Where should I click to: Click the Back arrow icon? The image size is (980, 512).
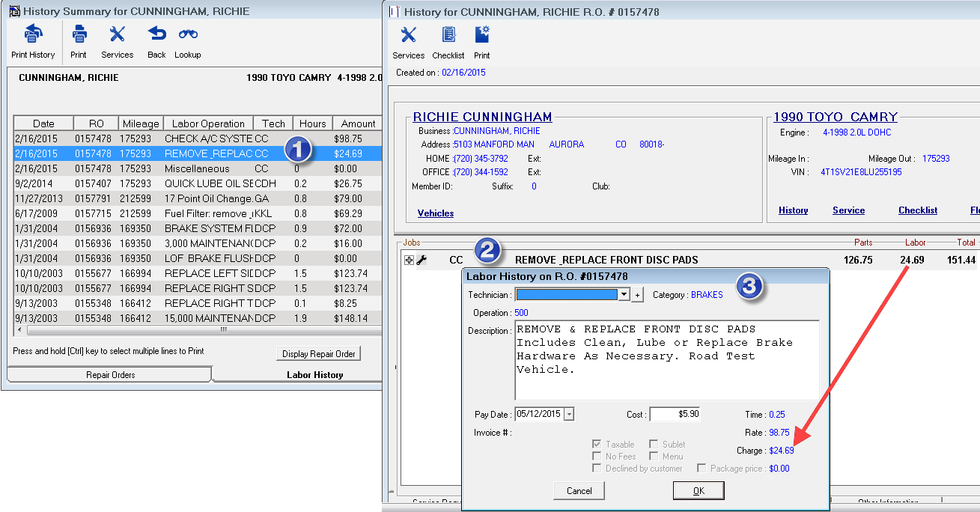point(156,34)
